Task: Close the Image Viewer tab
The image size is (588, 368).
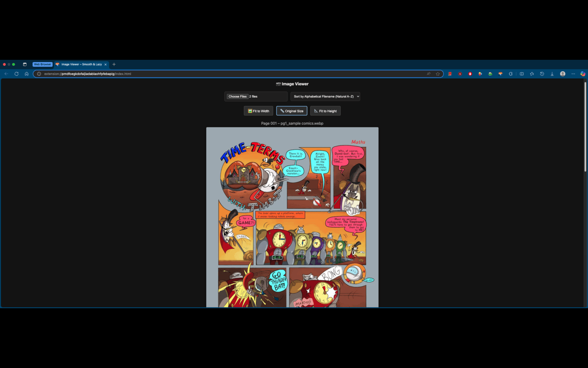Action: (105, 64)
